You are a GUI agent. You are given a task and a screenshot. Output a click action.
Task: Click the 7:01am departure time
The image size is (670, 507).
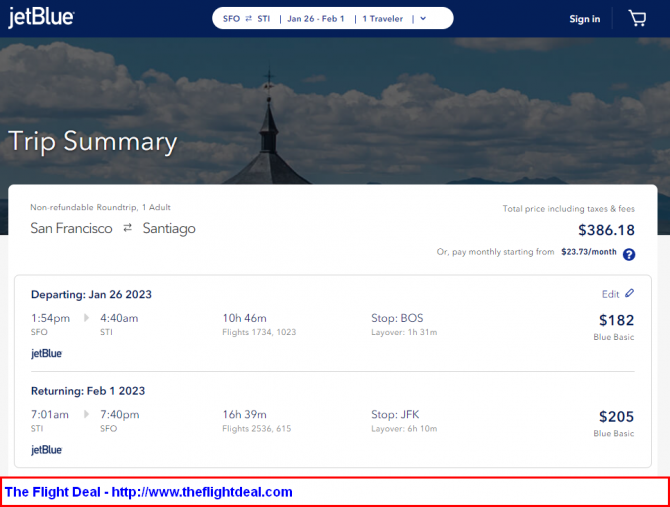click(x=50, y=415)
